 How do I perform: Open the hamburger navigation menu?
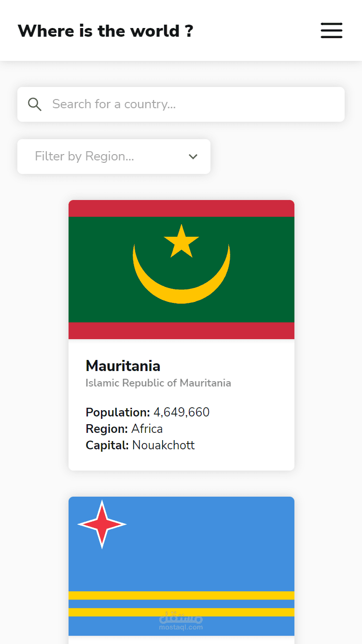[332, 30]
